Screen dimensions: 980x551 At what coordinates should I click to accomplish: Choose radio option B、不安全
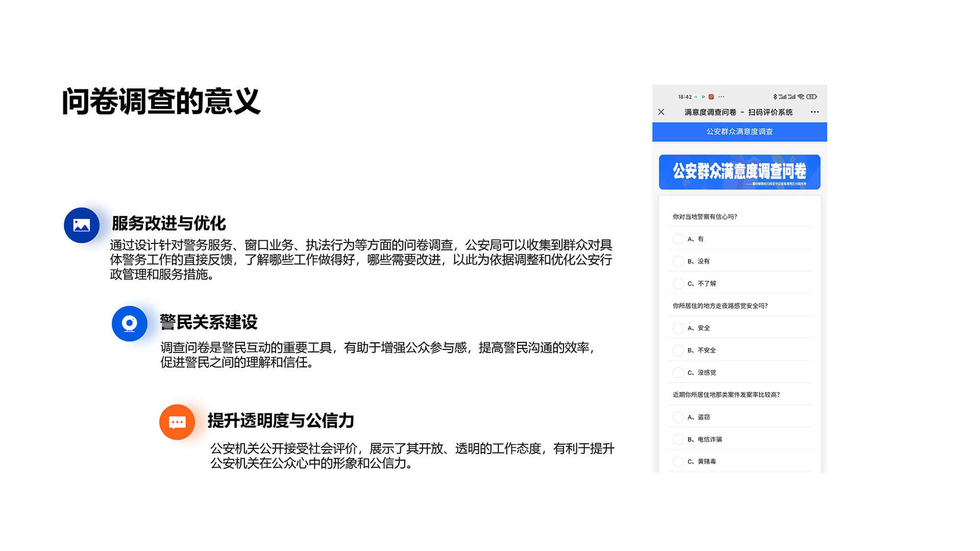(678, 350)
